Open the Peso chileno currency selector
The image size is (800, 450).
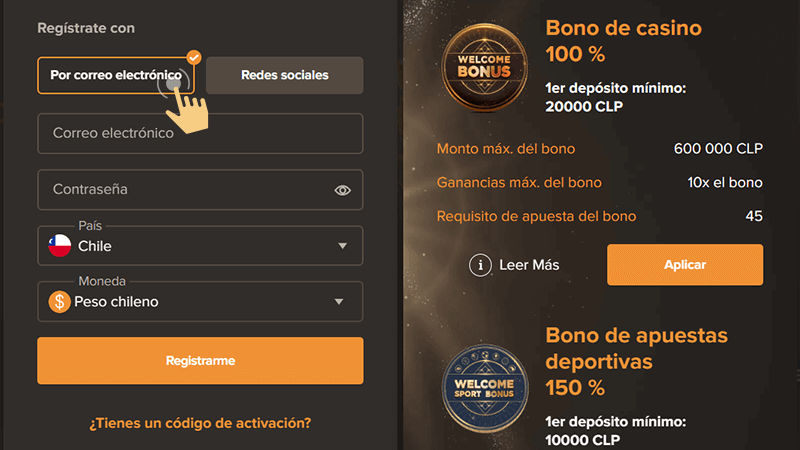pos(200,302)
